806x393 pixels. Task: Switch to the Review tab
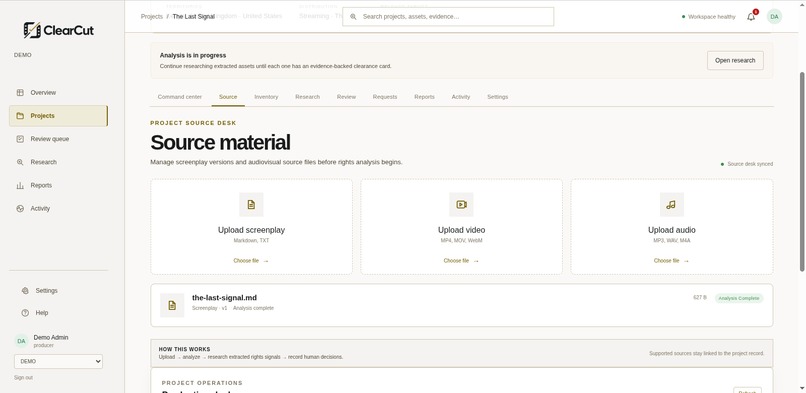(346, 97)
